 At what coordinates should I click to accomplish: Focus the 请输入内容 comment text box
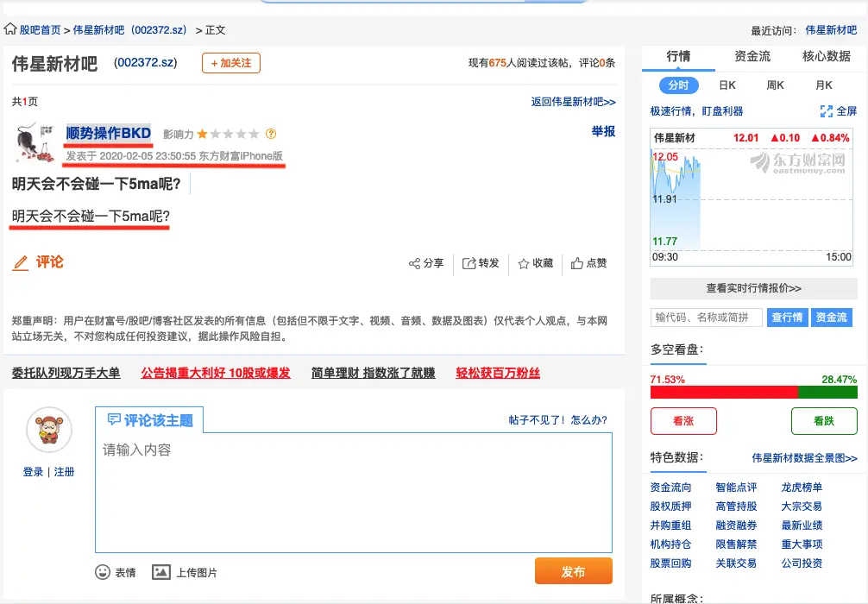354,493
